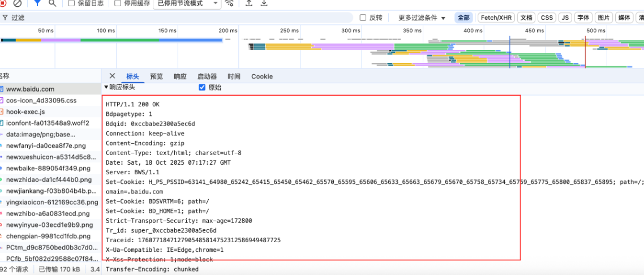644x275 pixels.
Task: Select the newzhibo-a6a0831ecd.png request
Action: (50, 213)
